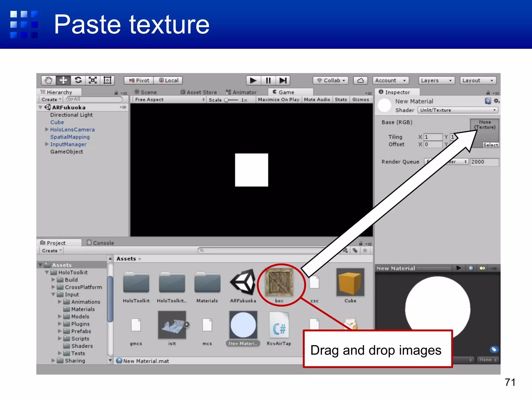Select Directional Light in Hierarchy

[71, 115]
